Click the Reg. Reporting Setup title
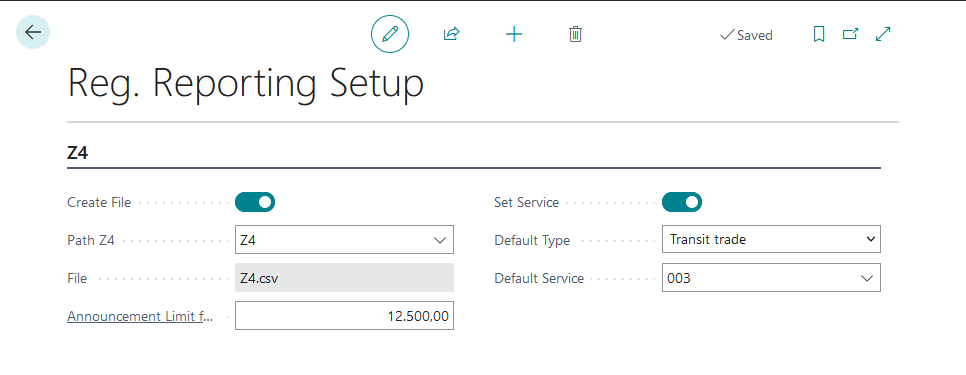The image size is (966, 375). pos(245,84)
